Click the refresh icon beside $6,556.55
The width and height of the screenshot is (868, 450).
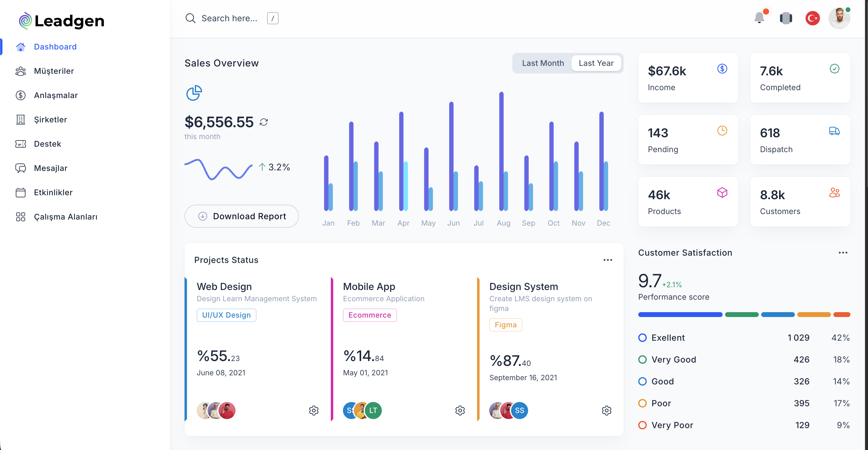(x=263, y=122)
